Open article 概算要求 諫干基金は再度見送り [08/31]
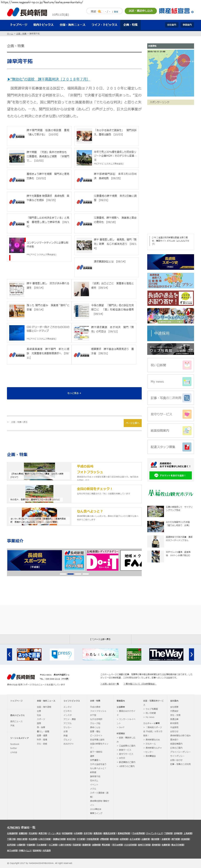Image resolution: width=201 pixels, height=868 pixels. click(104, 355)
